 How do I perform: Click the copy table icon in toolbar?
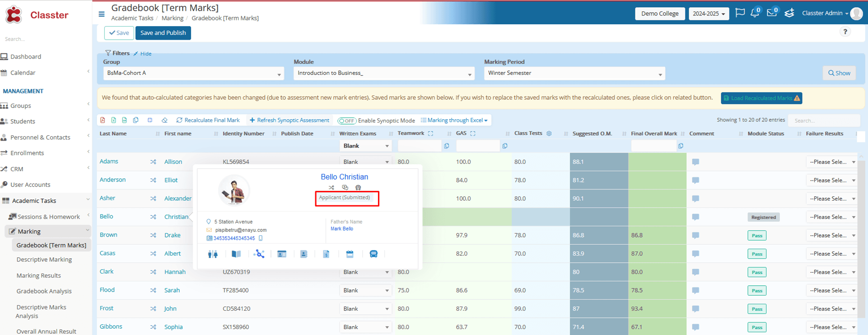pyautogui.click(x=135, y=120)
